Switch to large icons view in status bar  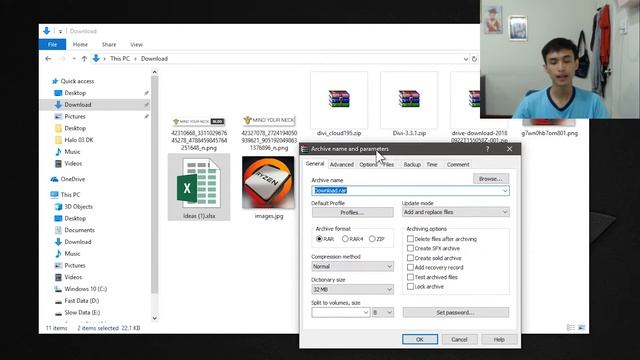point(582,328)
